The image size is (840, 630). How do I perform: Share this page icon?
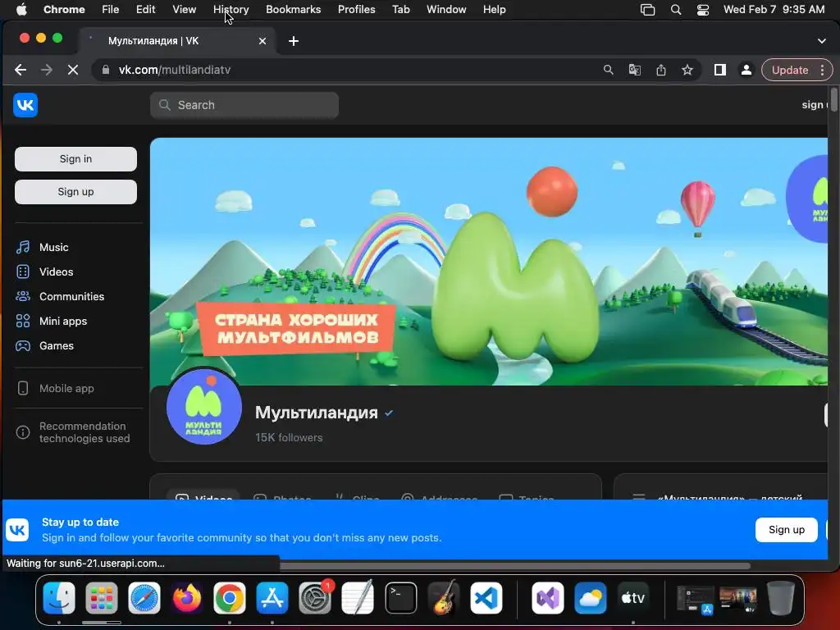661,70
